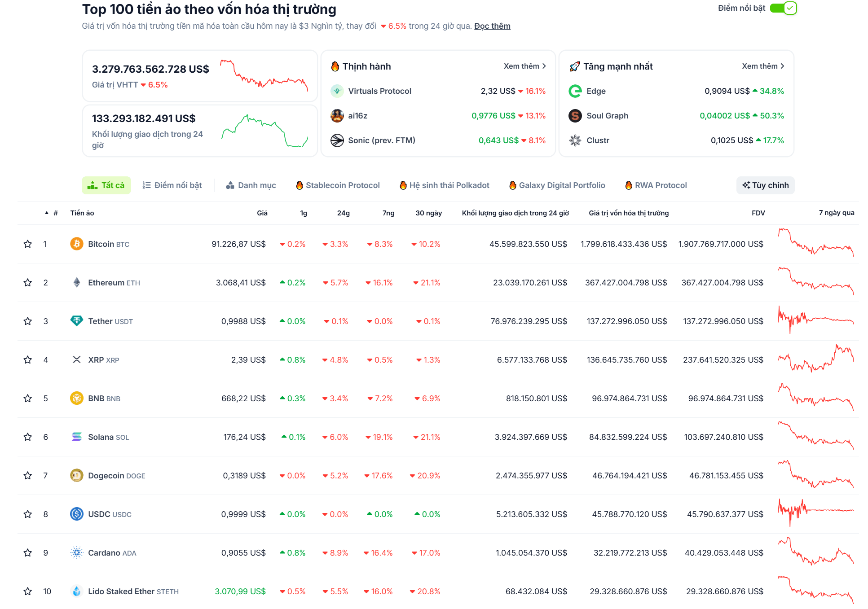This screenshot has height=609, width=868.
Task: Click the Edge coin icon
Action: click(575, 91)
